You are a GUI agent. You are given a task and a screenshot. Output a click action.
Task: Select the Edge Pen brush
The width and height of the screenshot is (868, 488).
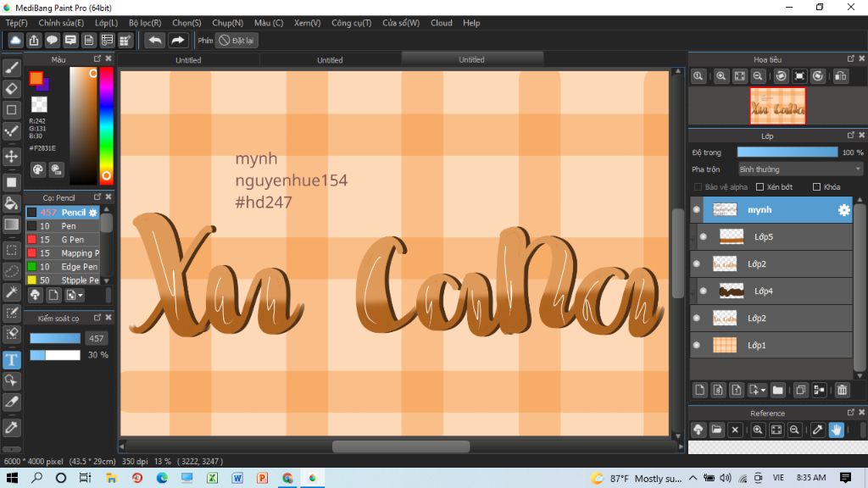click(x=63, y=267)
